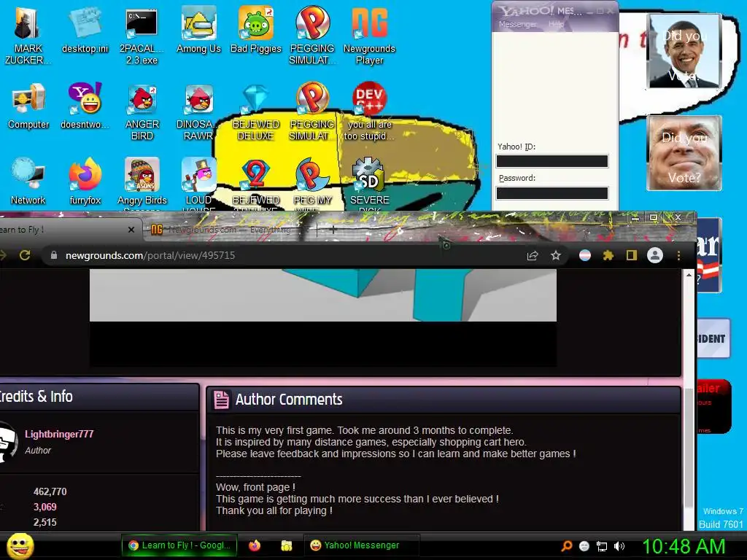Screen dimensions: 747x560
Task: Select Yahoo! Messenger in the taskbar
Action: [x=361, y=545]
